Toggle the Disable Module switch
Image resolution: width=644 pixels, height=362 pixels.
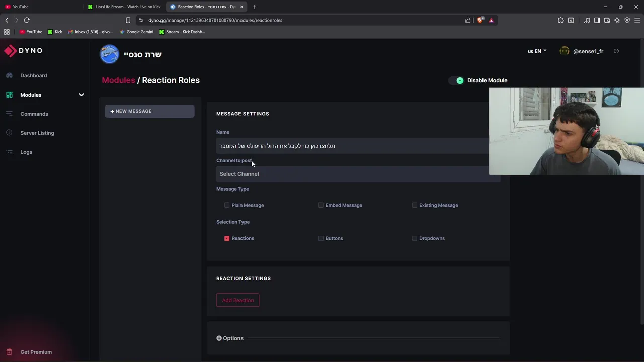[456, 80]
